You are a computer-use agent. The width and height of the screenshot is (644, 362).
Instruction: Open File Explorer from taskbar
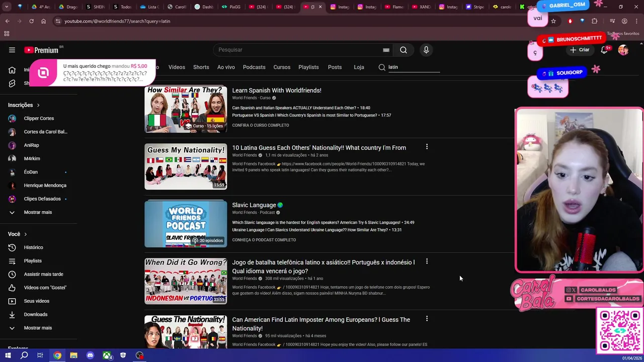[73, 355]
